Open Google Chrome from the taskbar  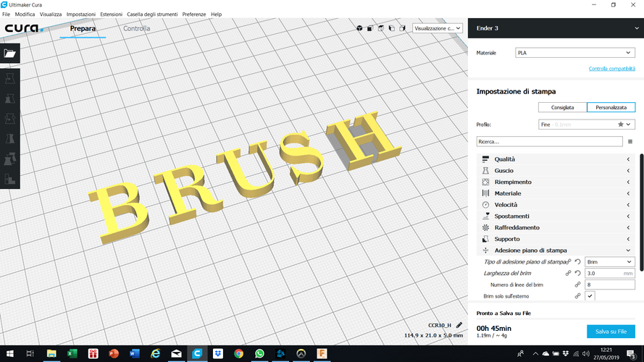point(238,353)
